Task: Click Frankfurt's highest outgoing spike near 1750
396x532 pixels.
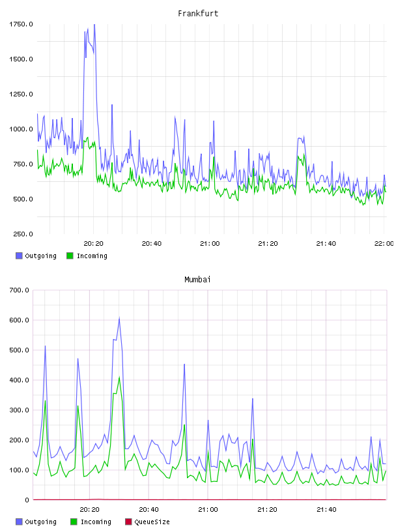Action: coord(94,25)
